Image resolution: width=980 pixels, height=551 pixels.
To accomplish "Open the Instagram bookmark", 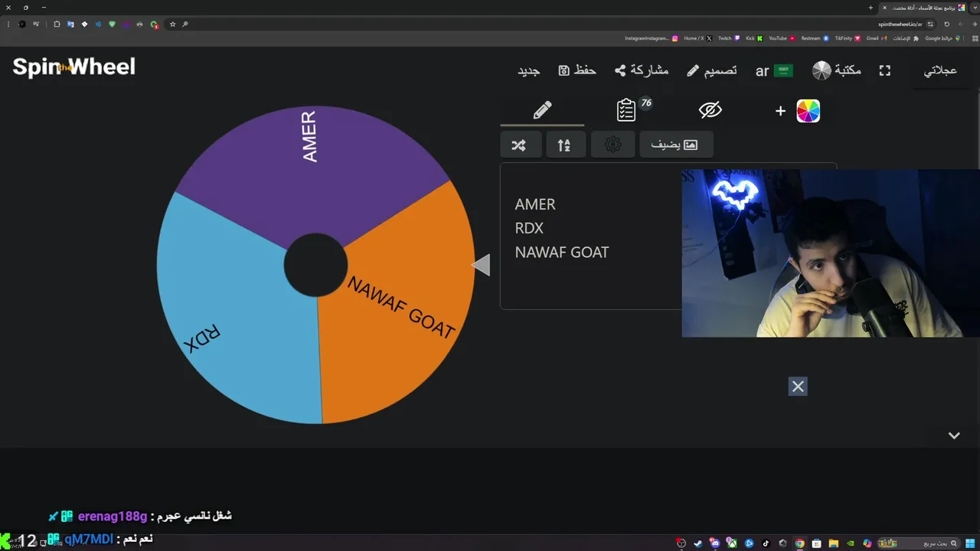I will pyautogui.click(x=652, y=38).
